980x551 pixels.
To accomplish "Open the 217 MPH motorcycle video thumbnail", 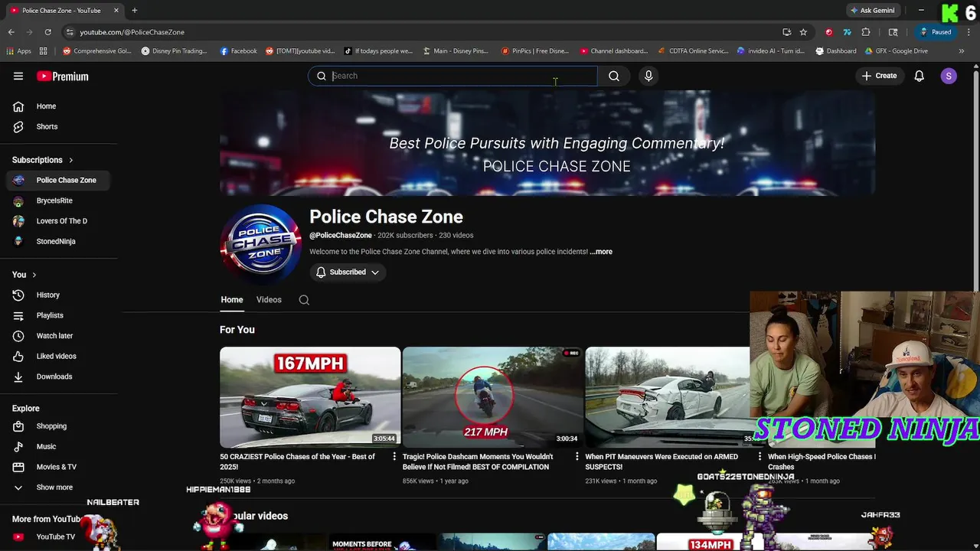I will 493,397.
